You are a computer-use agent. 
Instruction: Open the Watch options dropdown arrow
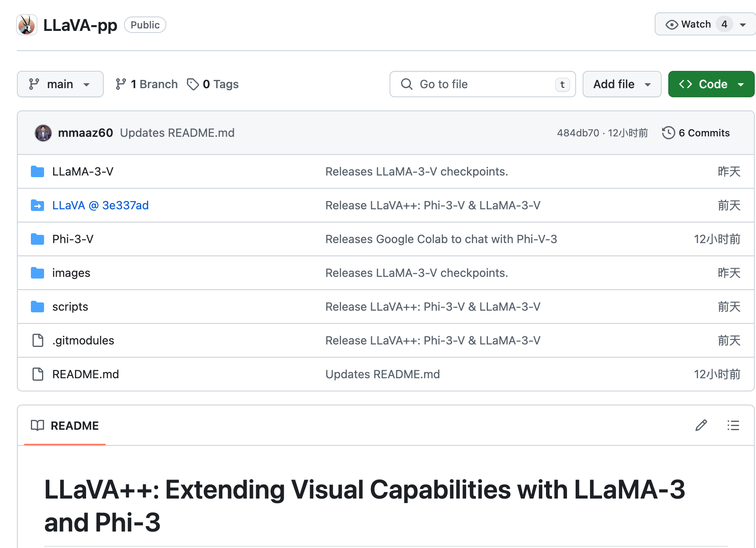click(x=743, y=25)
